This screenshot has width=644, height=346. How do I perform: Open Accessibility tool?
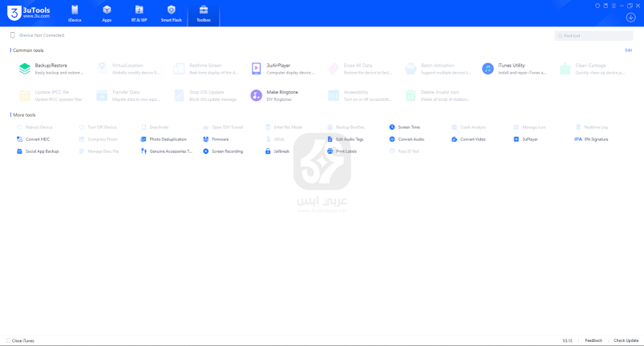pos(360,95)
